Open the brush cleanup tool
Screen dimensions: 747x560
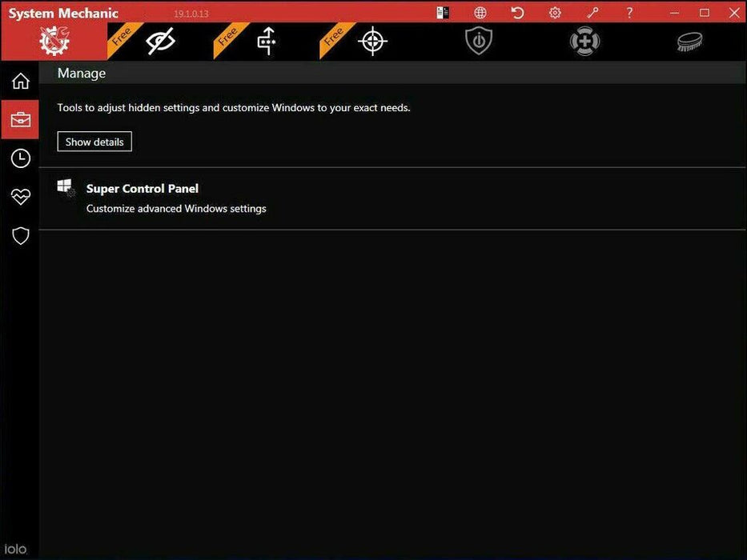[689, 41]
